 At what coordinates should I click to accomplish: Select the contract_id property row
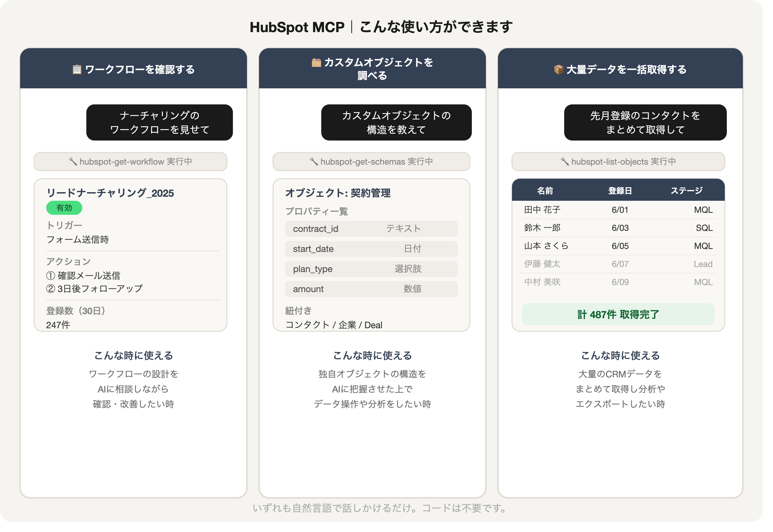click(371, 229)
